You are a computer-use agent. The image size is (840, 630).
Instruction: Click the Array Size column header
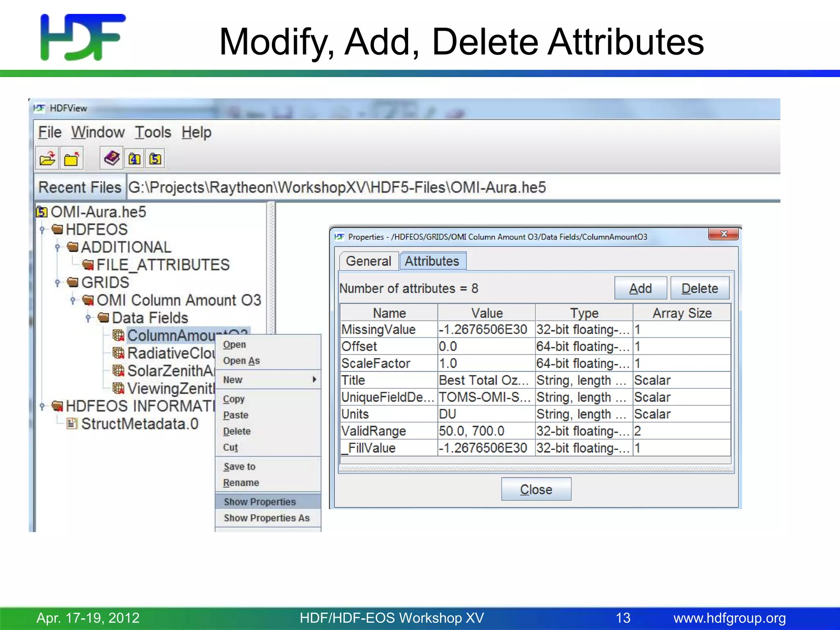tap(682, 313)
